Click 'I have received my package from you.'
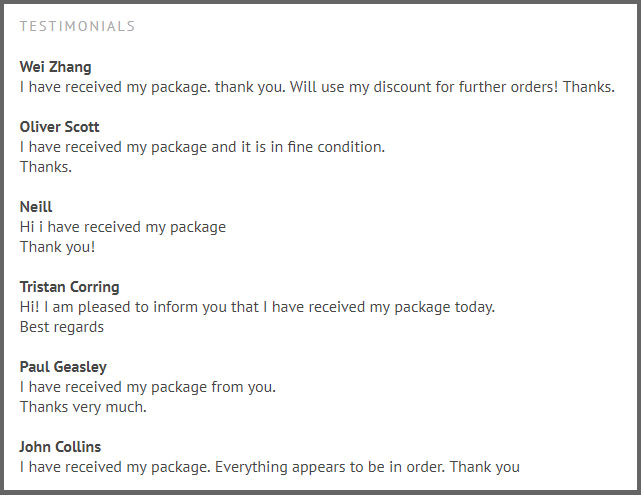Image resolution: width=641 pixels, height=495 pixels. tap(148, 387)
